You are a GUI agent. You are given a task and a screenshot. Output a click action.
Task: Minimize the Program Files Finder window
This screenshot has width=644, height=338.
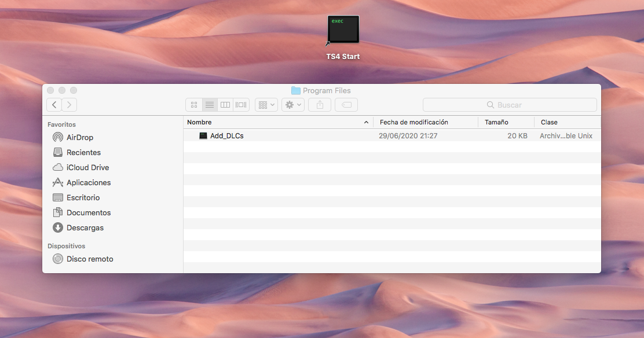pyautogui.click(x=62, y=90)
